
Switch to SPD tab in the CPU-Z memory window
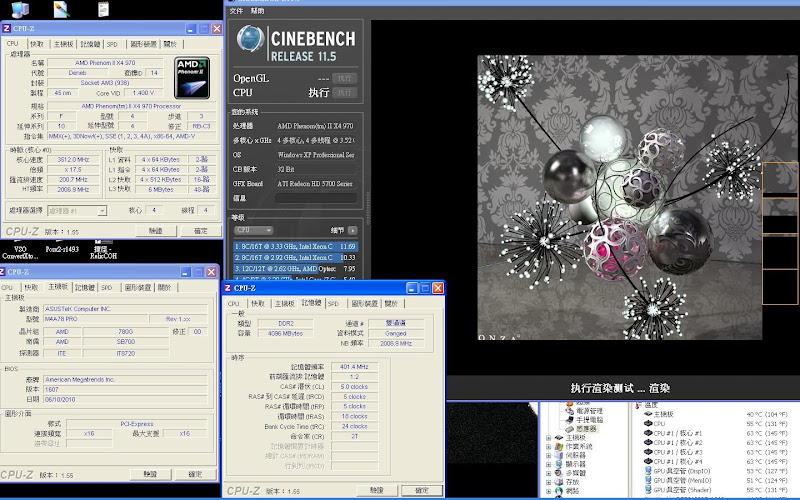(334, 304)
